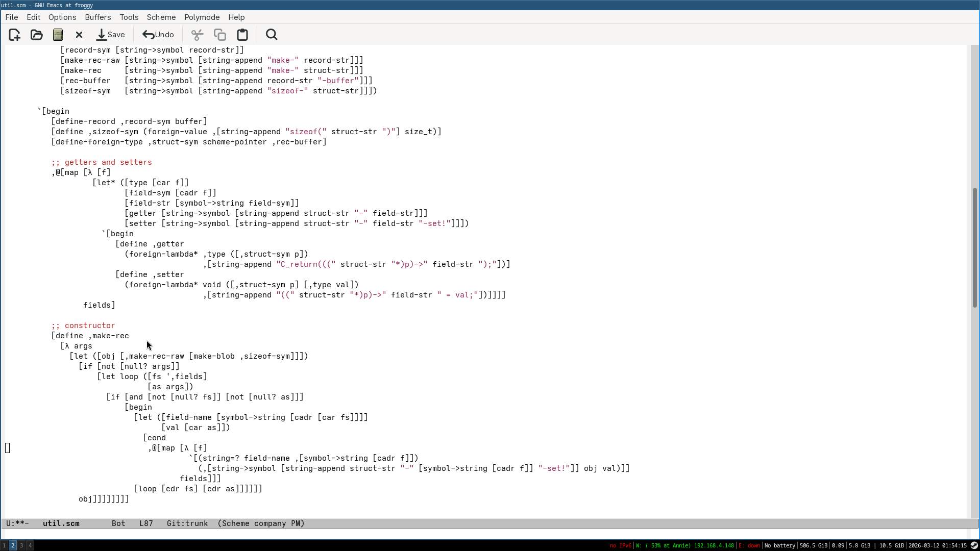This screenshot has width=980, height=551.
Task: Click the Open File folder icon
Action: [x=36, y=35]
